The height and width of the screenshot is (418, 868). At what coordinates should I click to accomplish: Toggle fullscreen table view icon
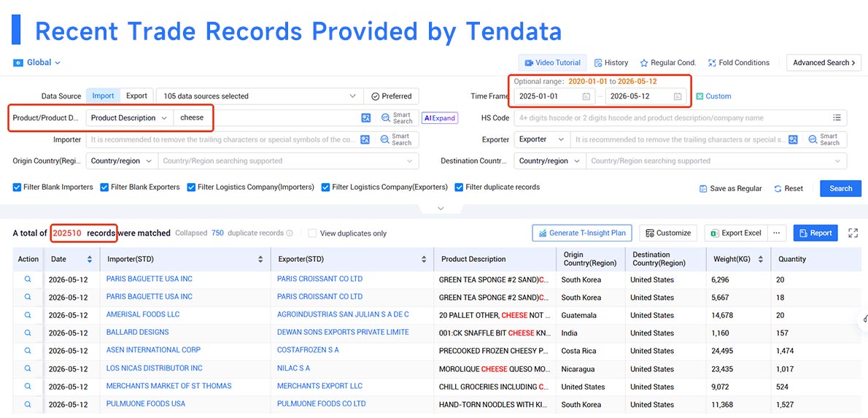853,233
